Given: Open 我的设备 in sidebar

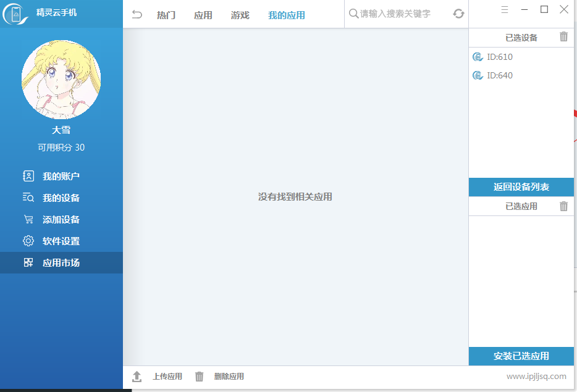Looking at the screenshot, I should pyautogui.click(x=61, y=198).
